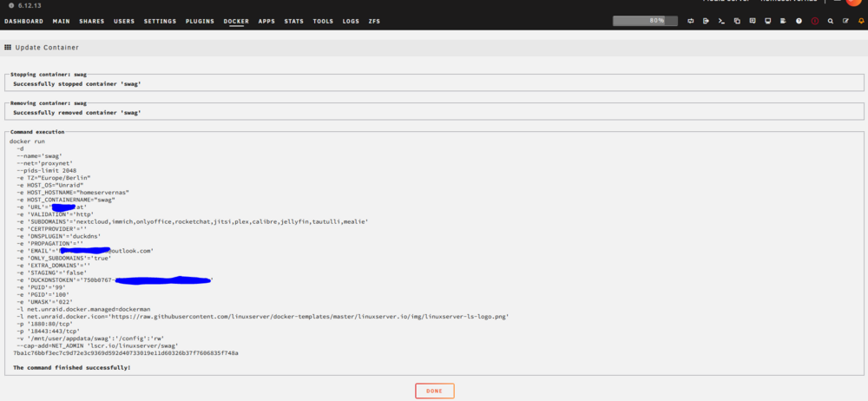Click the orange avatar circle top right

(853, 2)
